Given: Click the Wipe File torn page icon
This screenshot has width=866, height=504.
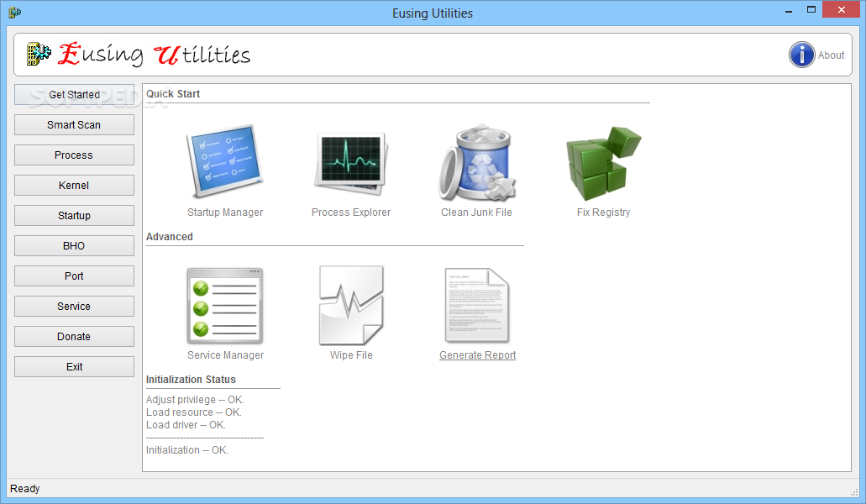Looking at the screenshot, I should [351, 305].
